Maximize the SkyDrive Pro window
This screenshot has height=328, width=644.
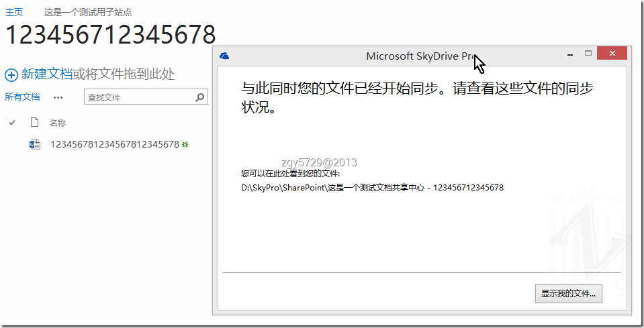point(588,53)
